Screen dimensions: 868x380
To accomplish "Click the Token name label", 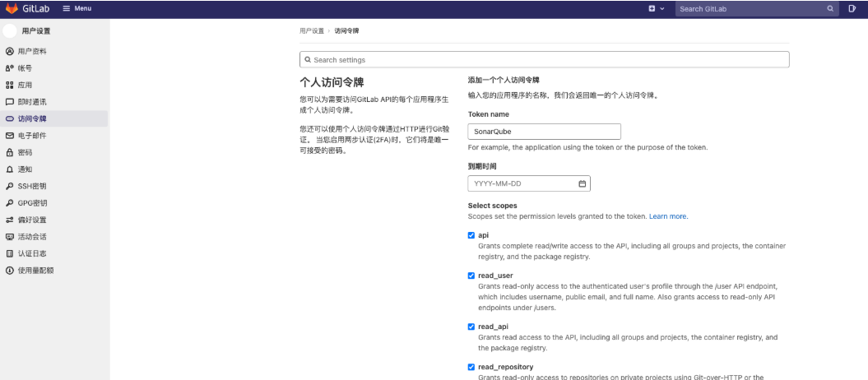I will click(x=488, y=114).
